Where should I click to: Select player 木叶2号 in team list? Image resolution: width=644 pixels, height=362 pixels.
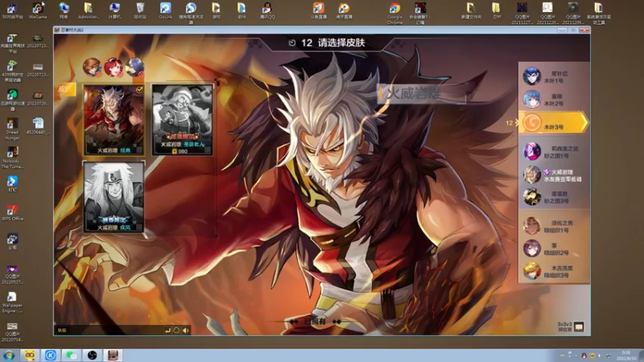point(554,99)
